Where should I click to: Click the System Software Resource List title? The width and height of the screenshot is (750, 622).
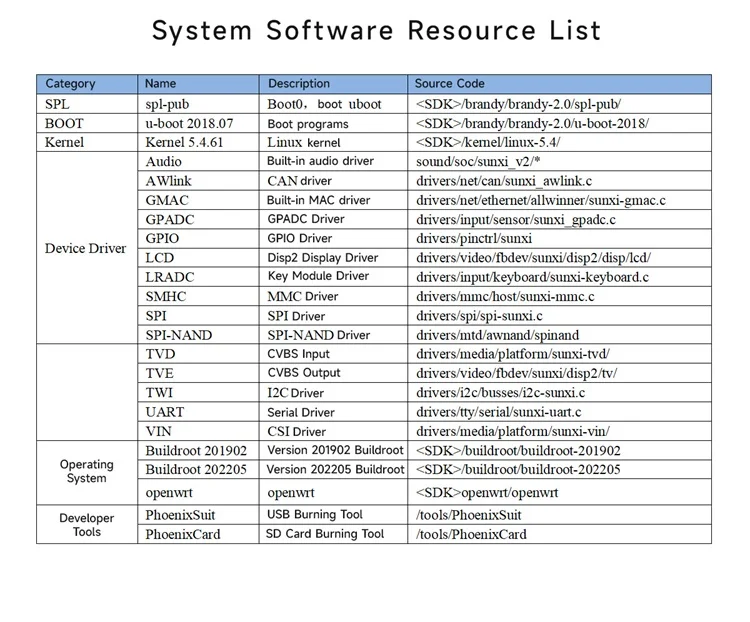(376, 30)
